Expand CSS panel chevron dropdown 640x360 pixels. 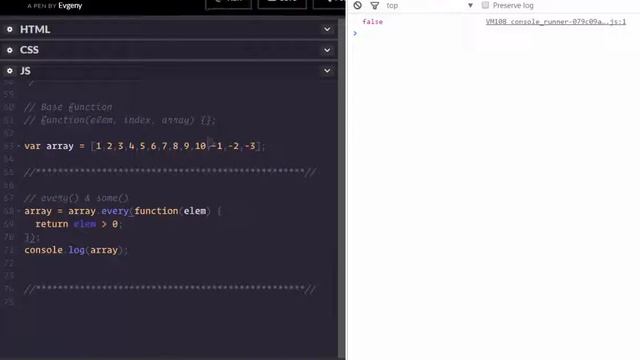coord(327,50)
